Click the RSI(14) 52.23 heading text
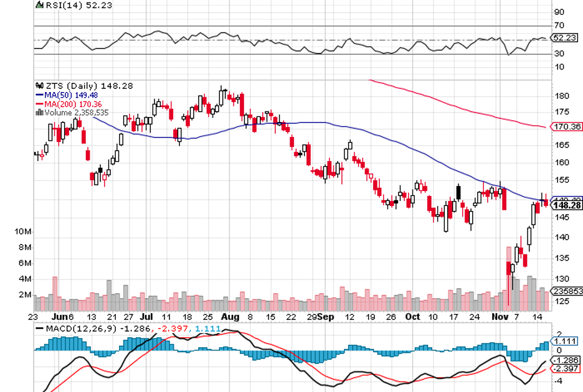The height and width of the screenshot is (392, 583). point(72,6)
